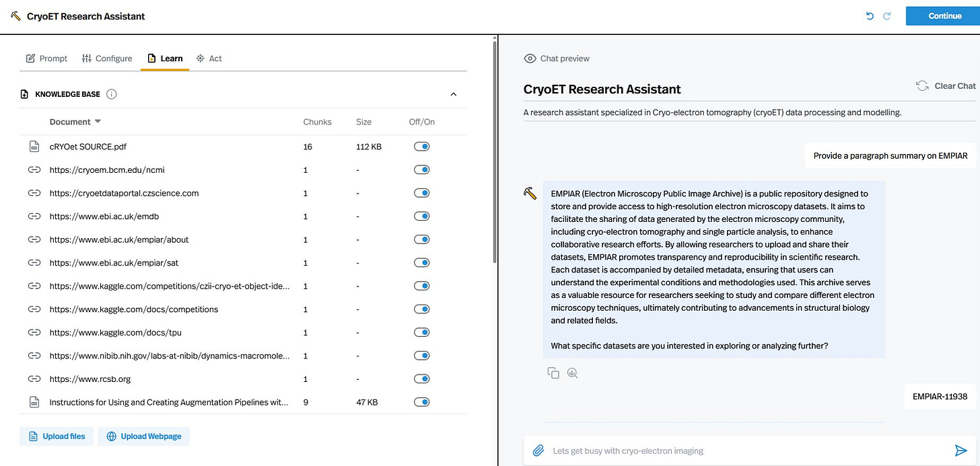This screenshot has width=980, height=466.
Task: Open https://www.ebi.ac.uk/emdb entry
Action: point(104,217)
